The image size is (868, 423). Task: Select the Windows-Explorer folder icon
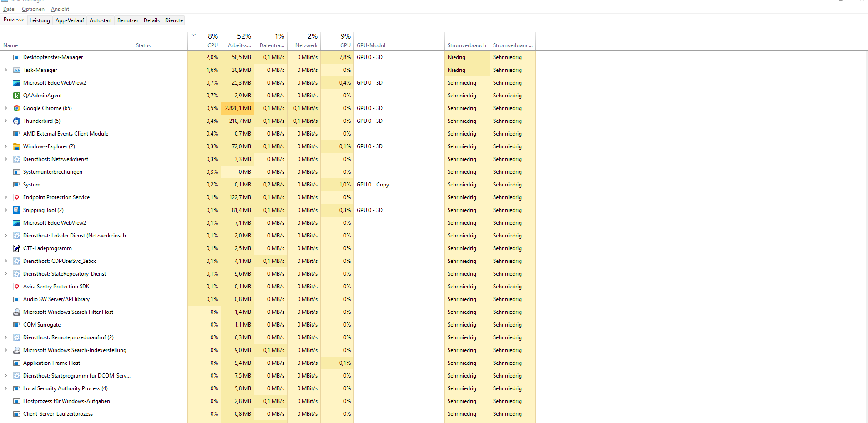[17, 146]
